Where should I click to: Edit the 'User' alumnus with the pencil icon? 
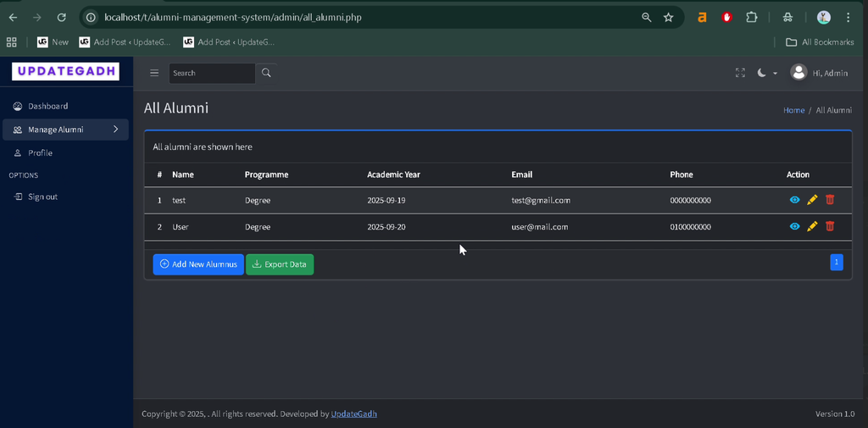coord(812,226)
